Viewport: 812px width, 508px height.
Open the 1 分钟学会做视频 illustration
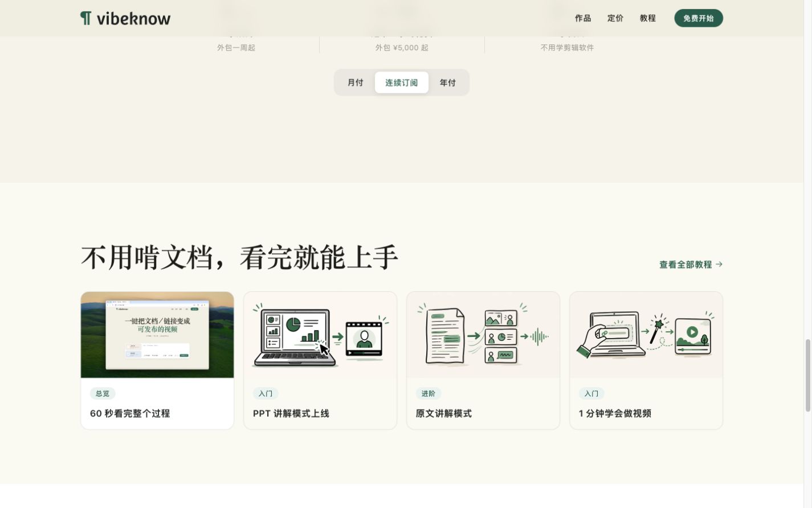(646, 335)
